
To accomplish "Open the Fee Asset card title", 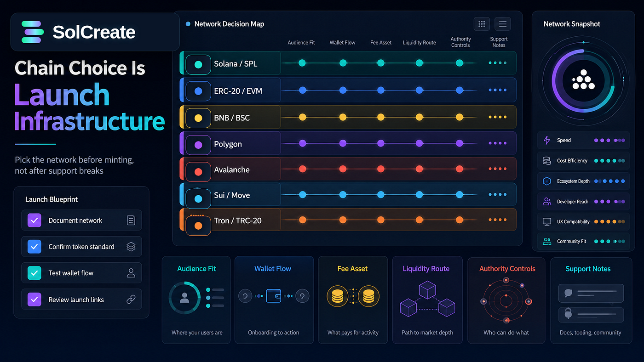I will [352, 269].
